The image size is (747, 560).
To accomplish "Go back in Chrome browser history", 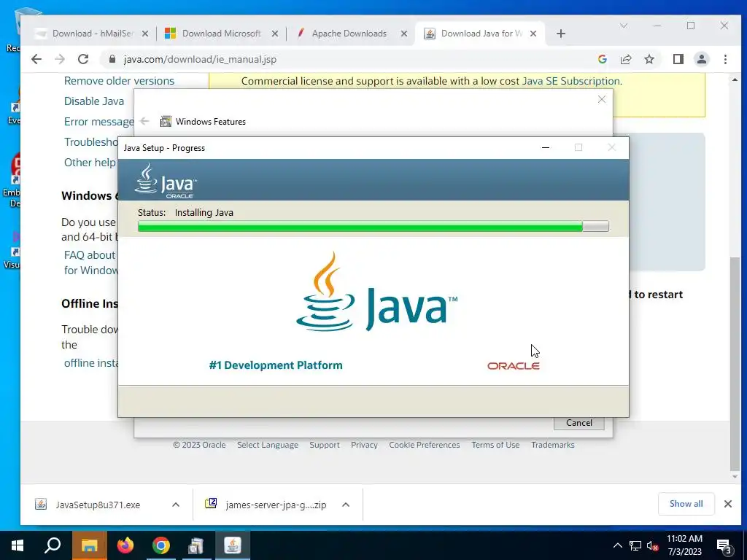I will point(36,59).
